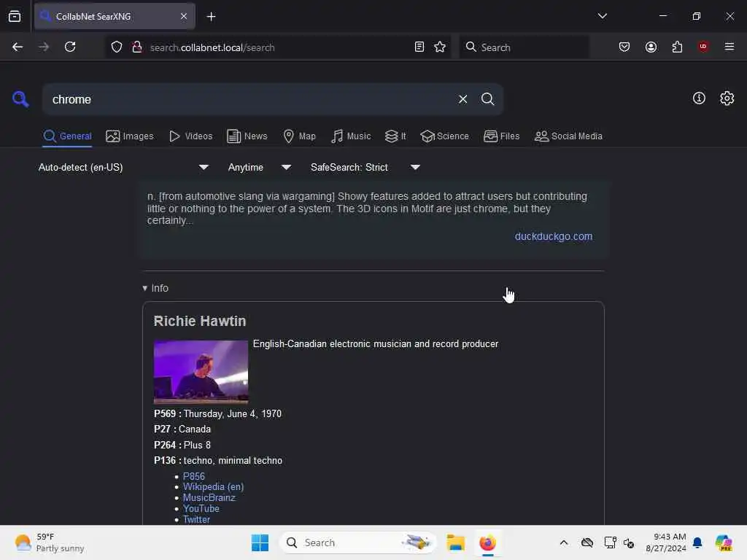This screenshot has width=747, height=560.
Task: Open recent browsing Firefox View button
Action: coord(15,16)
